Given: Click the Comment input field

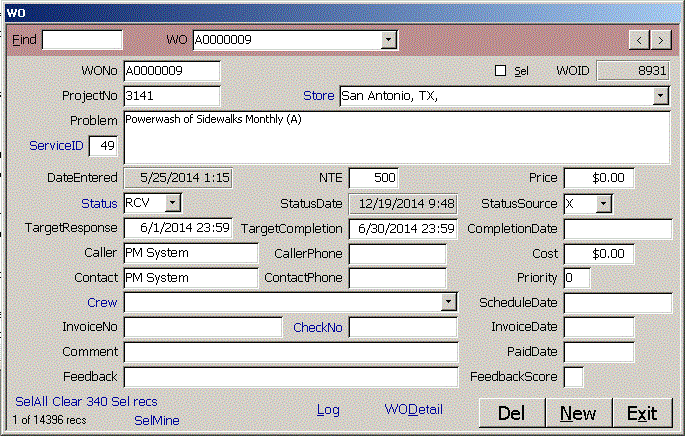Looking at the screenshot, I should click(x=290, y=352).
